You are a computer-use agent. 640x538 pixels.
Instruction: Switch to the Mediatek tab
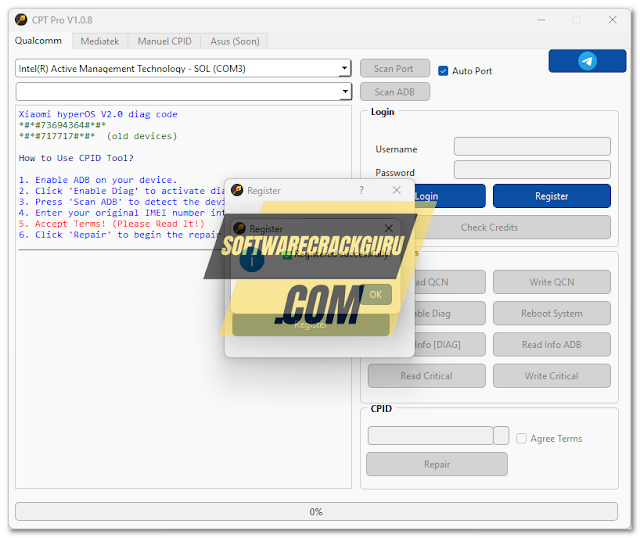100,41
